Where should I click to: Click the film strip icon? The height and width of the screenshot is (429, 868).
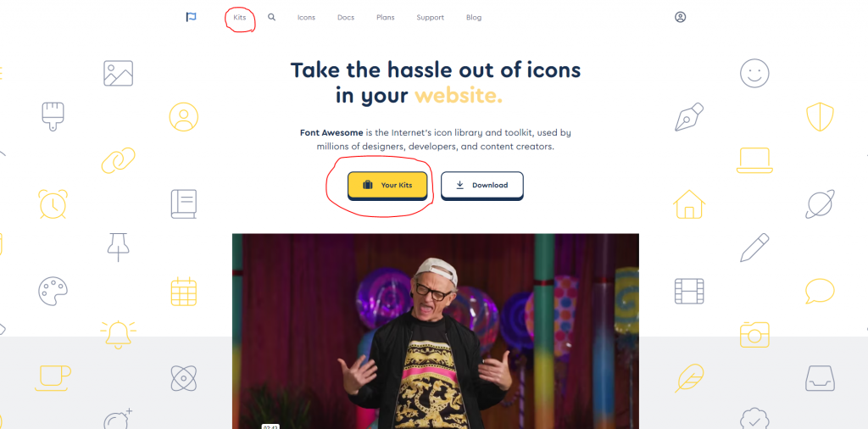689,291
